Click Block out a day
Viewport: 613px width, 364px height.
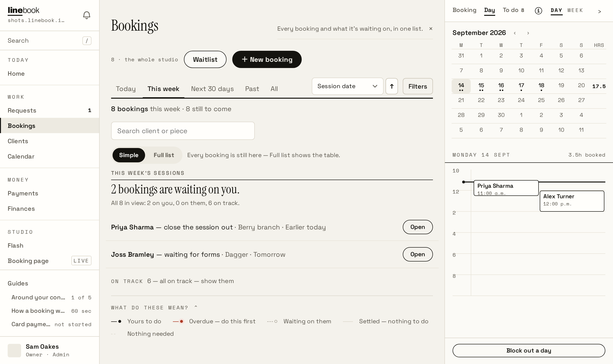point(529,351)
